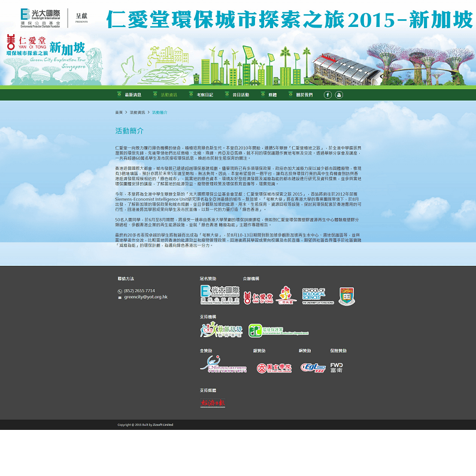Click the 聯絡方法 footer heading
The height and width of the screenshot is (476, 476).
(x=126, y=278)
